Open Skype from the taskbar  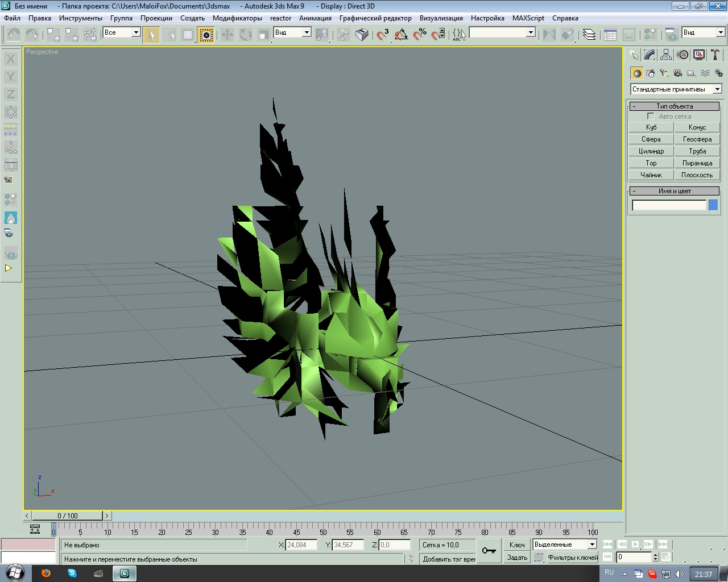[72, 573]
